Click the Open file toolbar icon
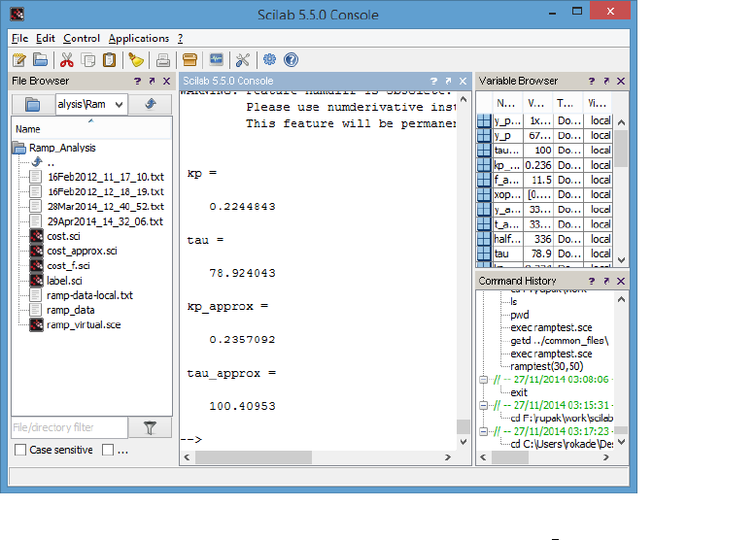The width and height of the screenshot is (756, 540). point(41,60)
